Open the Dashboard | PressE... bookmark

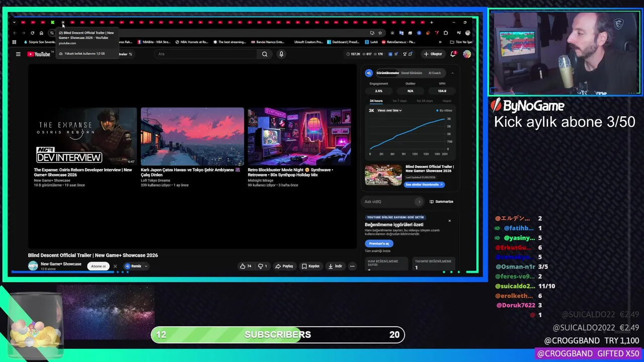[343, 42]
